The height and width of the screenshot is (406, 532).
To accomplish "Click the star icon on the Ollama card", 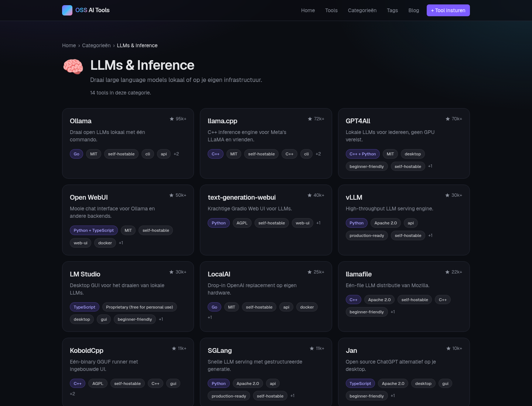I will tap(172, 119).
